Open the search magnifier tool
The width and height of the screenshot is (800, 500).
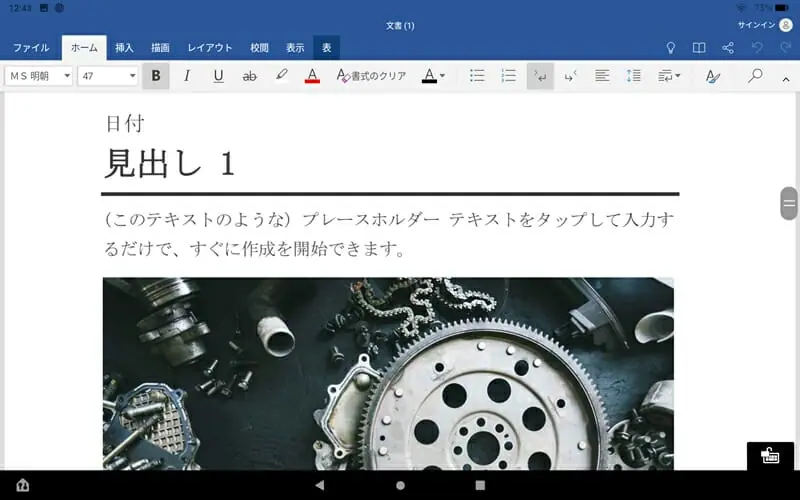pos(755,76)
